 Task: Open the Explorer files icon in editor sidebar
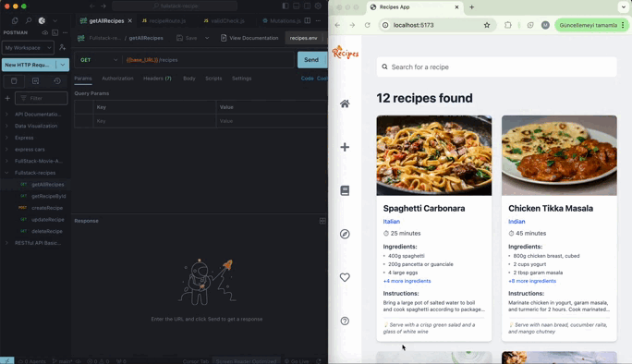[15, 20]
